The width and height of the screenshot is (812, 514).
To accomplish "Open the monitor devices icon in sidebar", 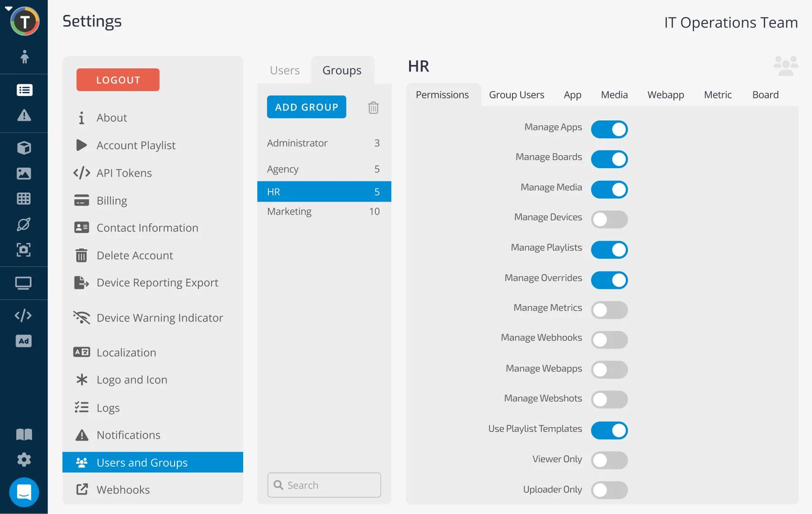I will point(23,283).
